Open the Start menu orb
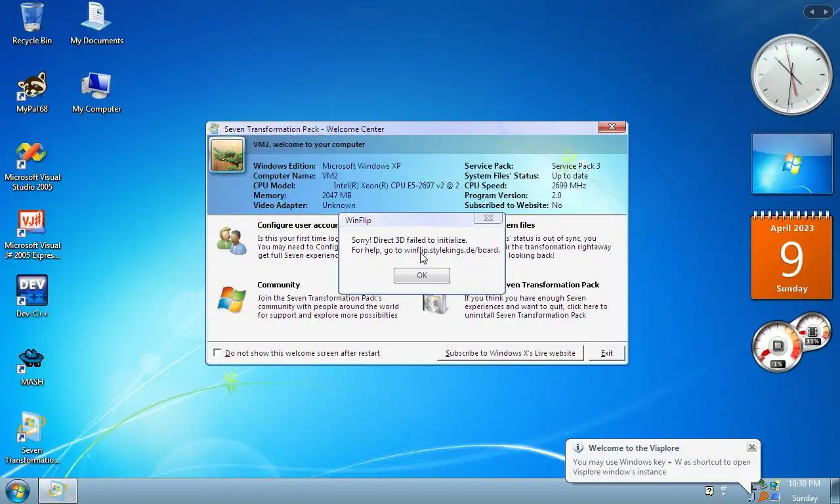This screenshot has height=504, width=840. (x=17, y=491)
